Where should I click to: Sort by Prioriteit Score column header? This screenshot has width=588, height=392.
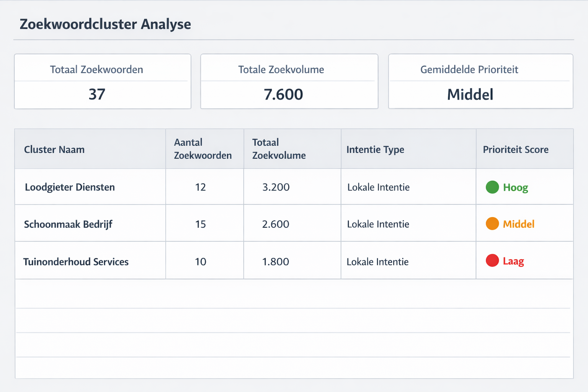coord(515,150)
